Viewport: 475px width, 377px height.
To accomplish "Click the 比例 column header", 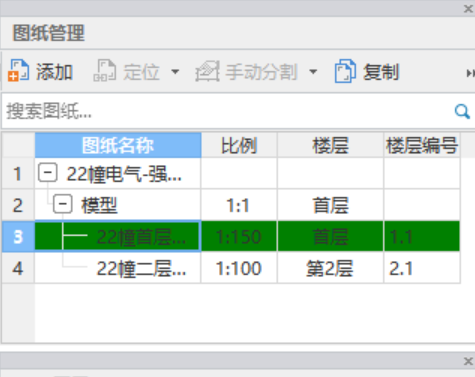I will pyautogui.click(x=239, y=145).
